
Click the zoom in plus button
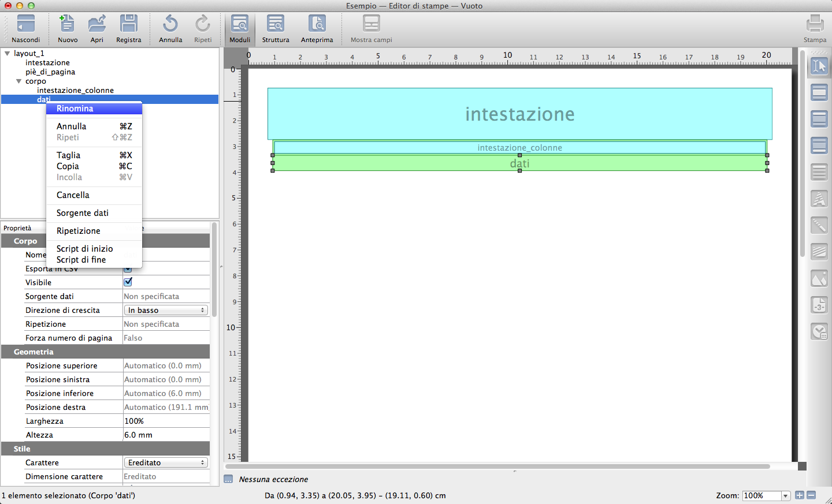800,495
